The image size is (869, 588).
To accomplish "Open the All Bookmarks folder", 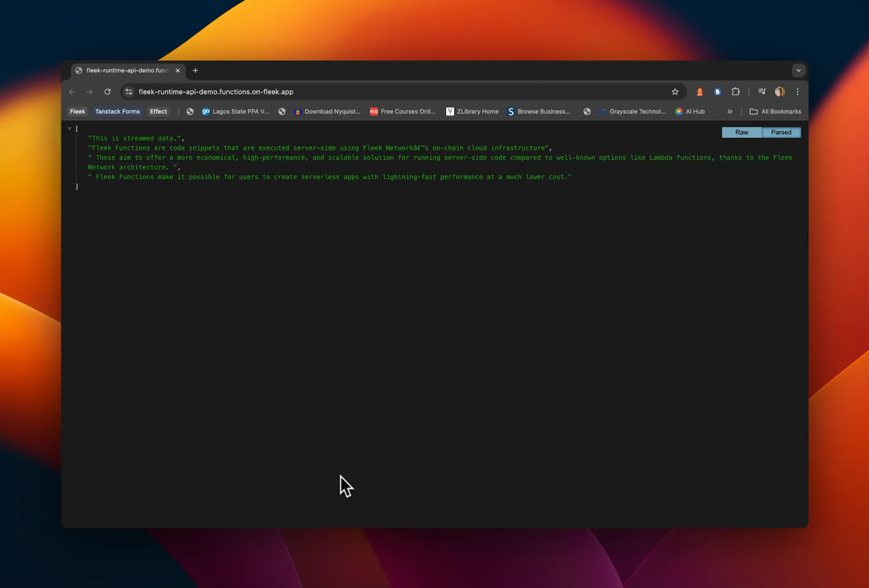I will pos(775,112).
